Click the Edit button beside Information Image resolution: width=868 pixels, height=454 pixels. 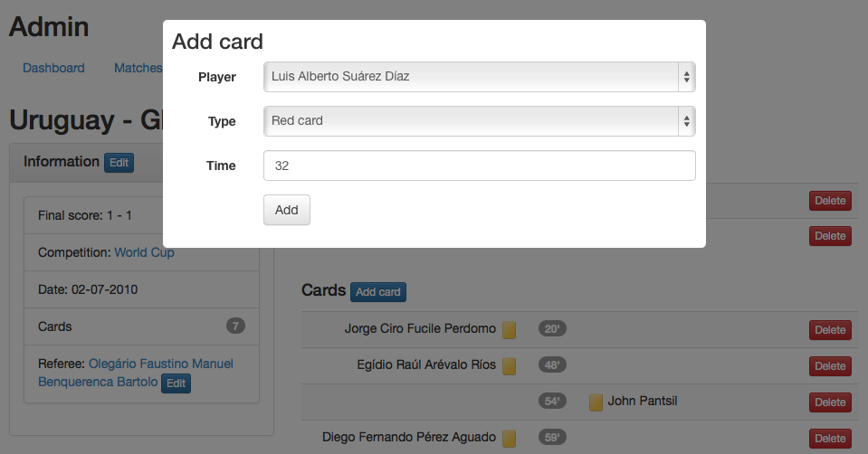point(119,163)
